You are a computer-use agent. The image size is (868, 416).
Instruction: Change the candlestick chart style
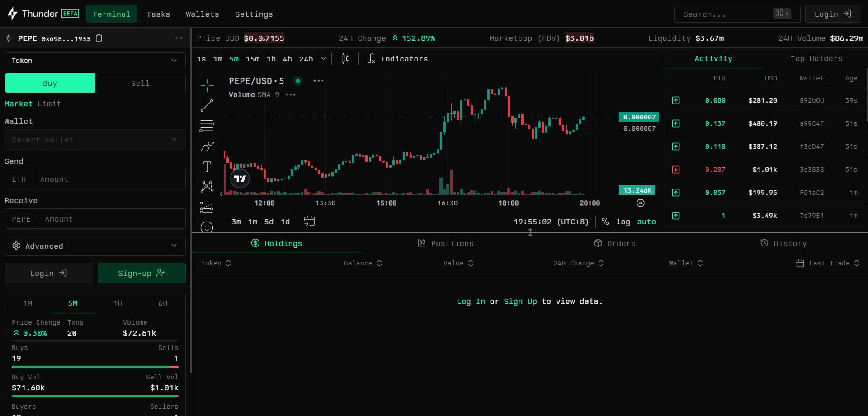tap(345, 59)
